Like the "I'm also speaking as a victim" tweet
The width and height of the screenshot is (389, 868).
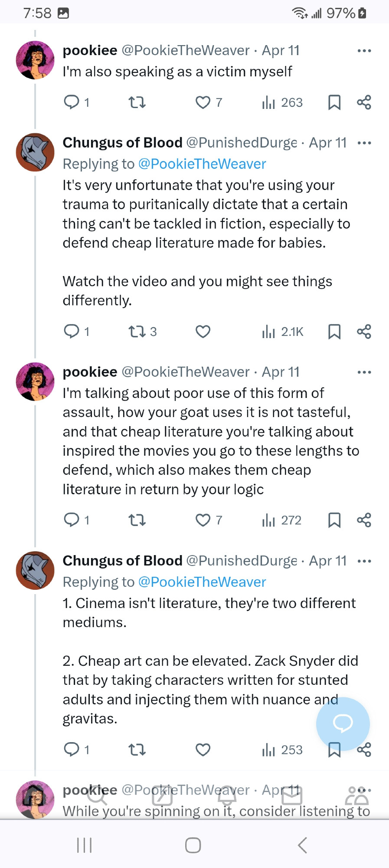(x=203, y=102)
